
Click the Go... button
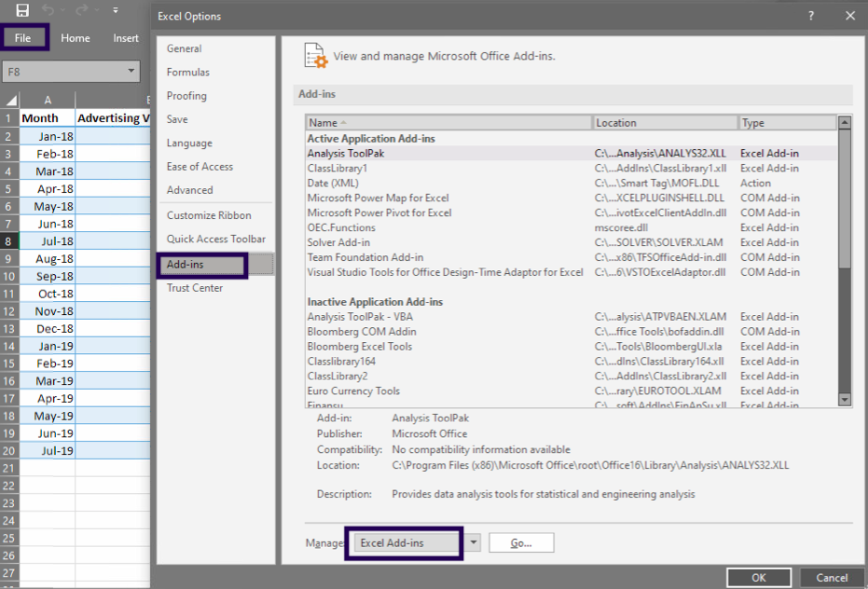tap(521, 543)
